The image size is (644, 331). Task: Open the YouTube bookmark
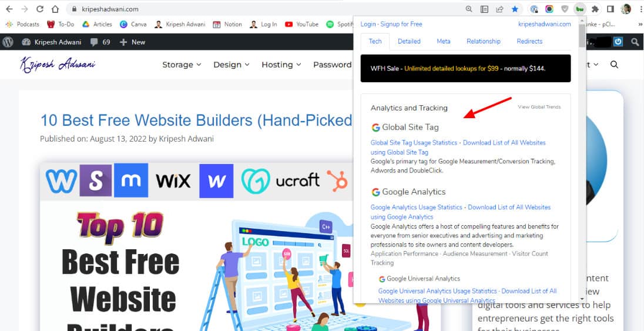click(x=301, y=24)
